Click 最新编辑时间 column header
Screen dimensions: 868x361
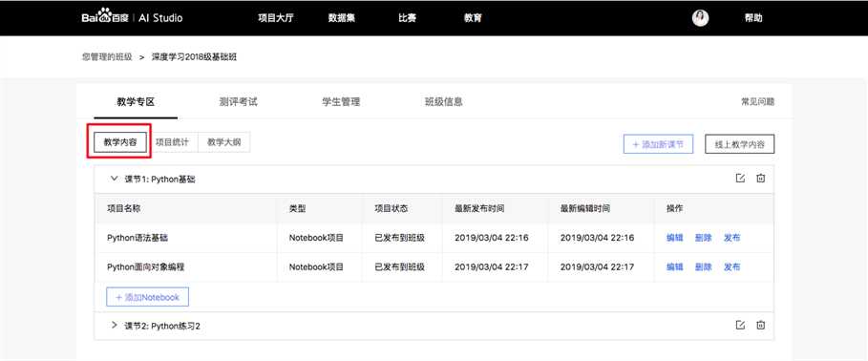[x=585, y=209]
